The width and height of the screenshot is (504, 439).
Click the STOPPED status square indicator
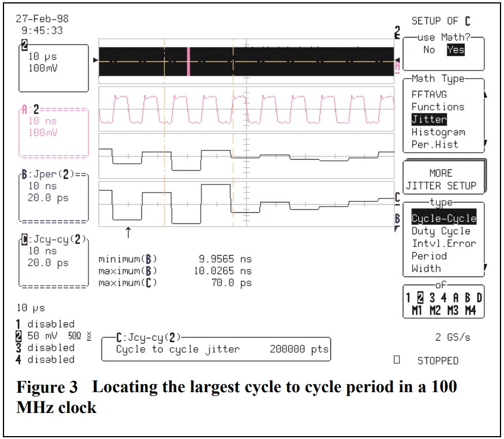point(396,360)
